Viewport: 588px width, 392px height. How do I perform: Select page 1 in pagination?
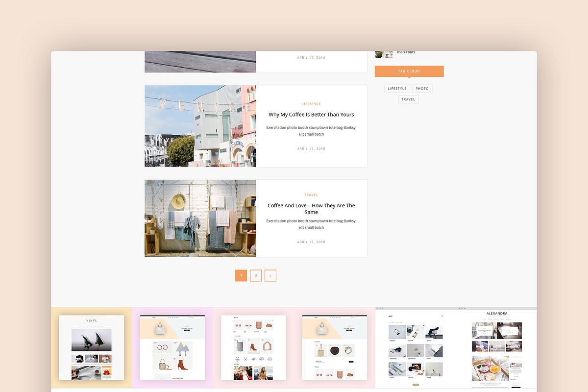(241, 276)
